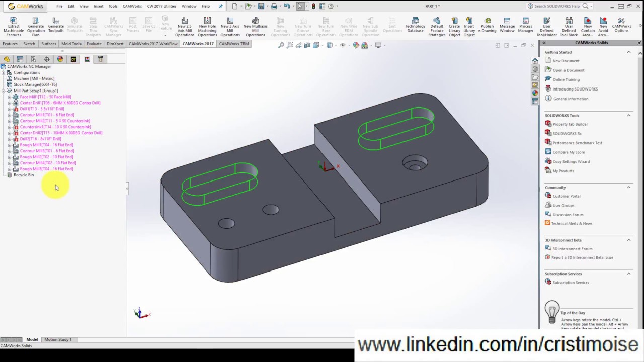Collapse the Getting Started section

tap(628, 52)
